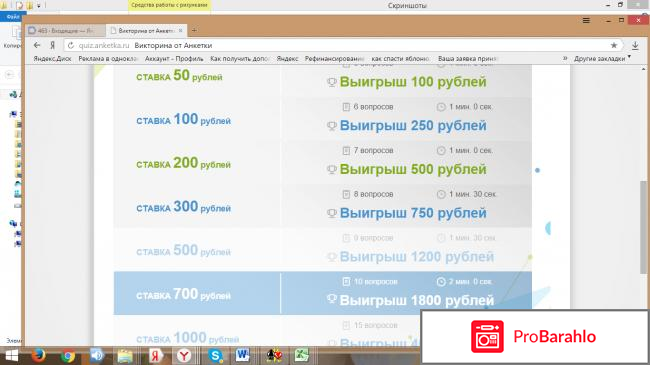Image resolution: width=650 pixels, height=365 pixels.
Task: Open the Яндекс.Диск bookmark
Action: click(53, 59)
